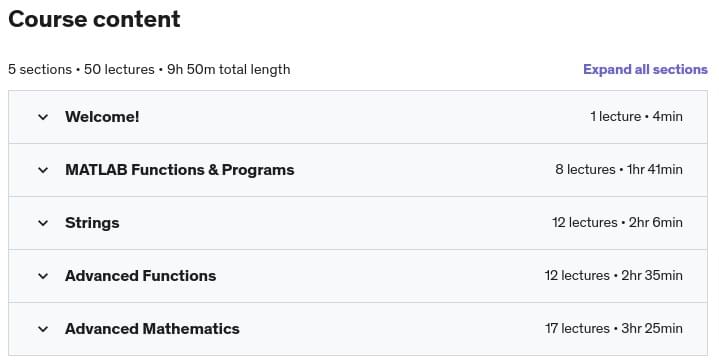Click the '17 lectures • 3hr 25min' label

614,328
